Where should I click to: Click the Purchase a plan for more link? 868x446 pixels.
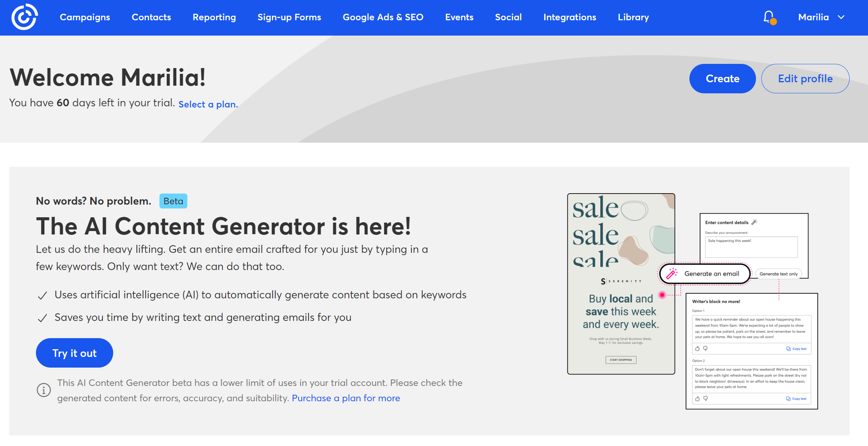[346, 398]
